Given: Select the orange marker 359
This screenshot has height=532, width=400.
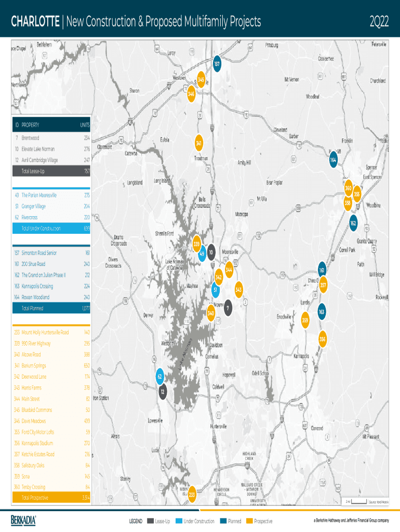Looking at the screenshot, I should [x=305, y=320].
